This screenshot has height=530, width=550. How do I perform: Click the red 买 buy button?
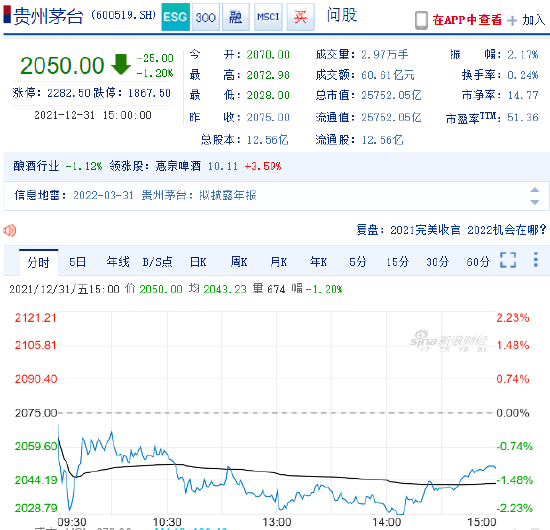pyautogui.click(x=301, y=17)
